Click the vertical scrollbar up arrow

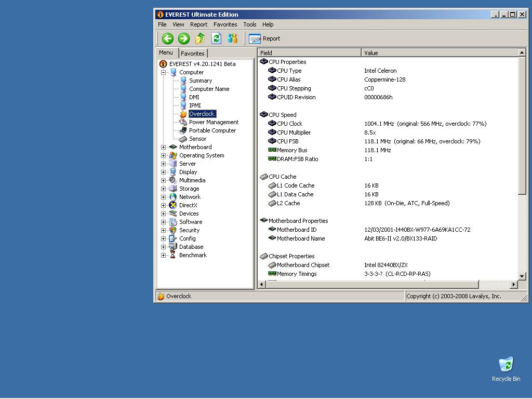point(522,52)
